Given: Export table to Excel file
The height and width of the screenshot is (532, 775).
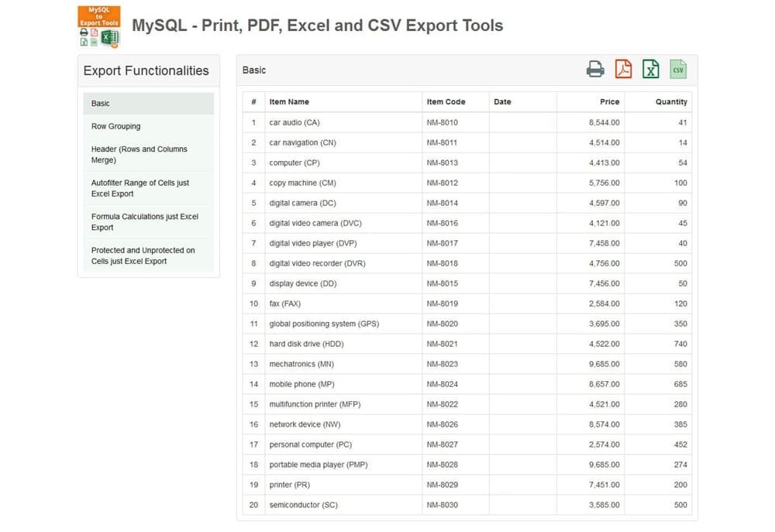Looking at the screenshot, I should [651, 70].
